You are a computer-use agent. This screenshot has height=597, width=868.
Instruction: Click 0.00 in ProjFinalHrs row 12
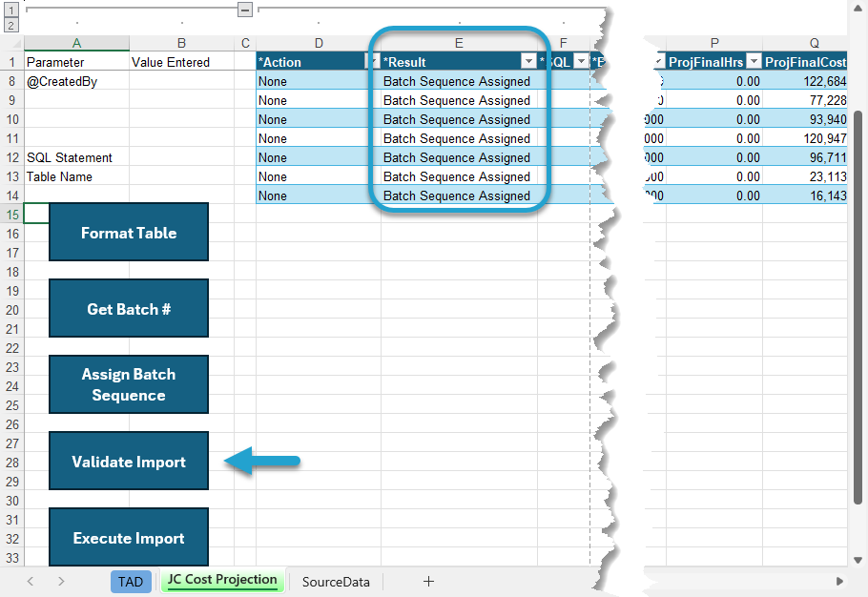[x=714, y=157]
